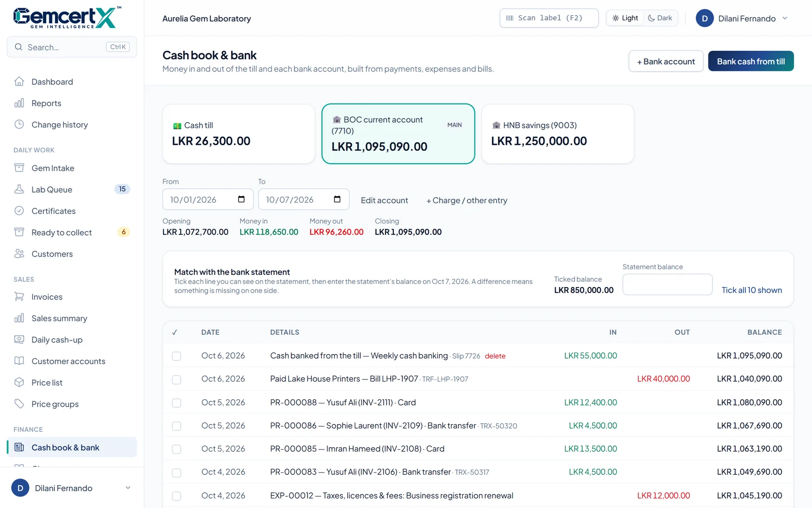Click the Sales summary chart icon
812x508 pixels.
click(19, 318)
